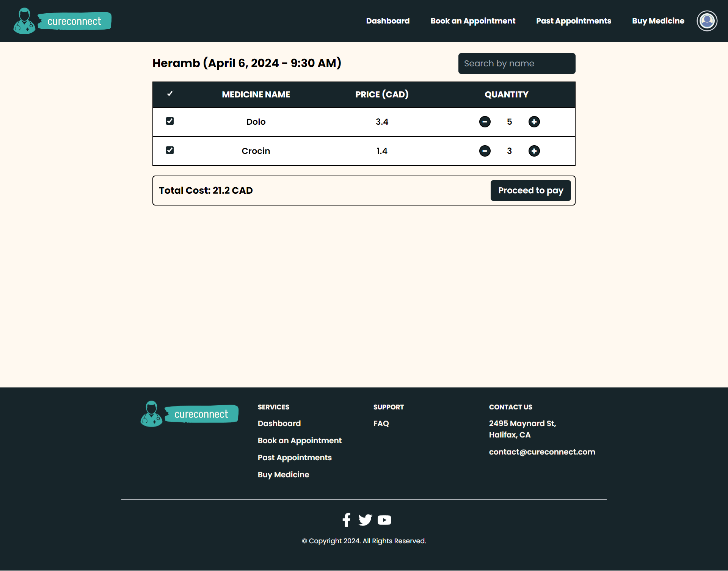Go to Dashboard in the top navigation
728x571 pixels.
tap(388, 21)
